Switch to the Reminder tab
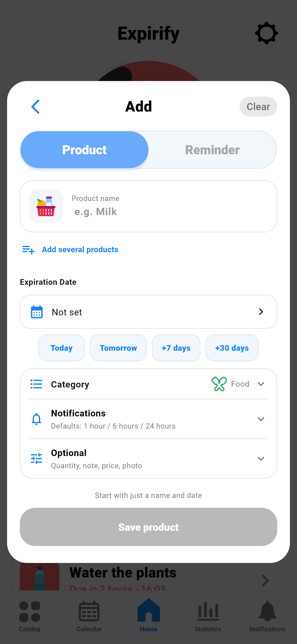This screenshot has width=297, height=644. 212,150
